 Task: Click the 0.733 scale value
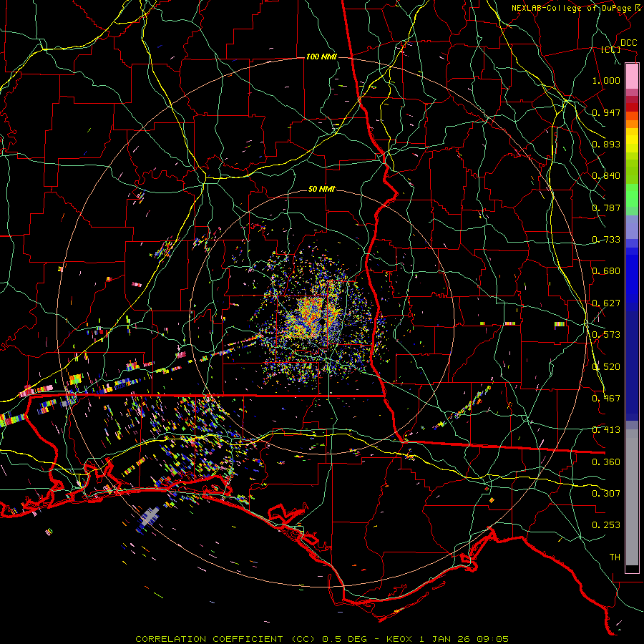point(606,240)
